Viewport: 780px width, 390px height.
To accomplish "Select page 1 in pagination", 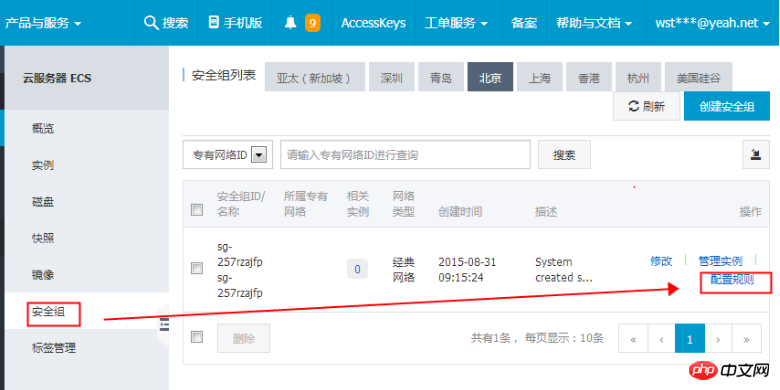I will click(689, 339).
